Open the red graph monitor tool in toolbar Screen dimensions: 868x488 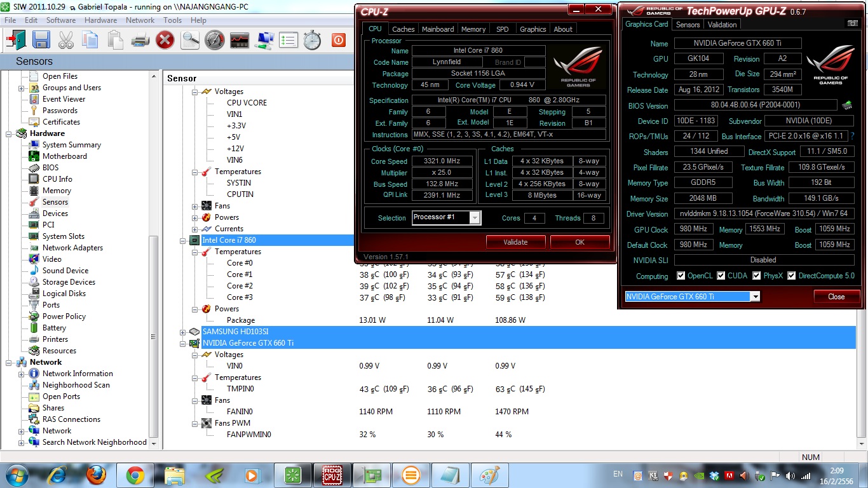coord(240,40)
